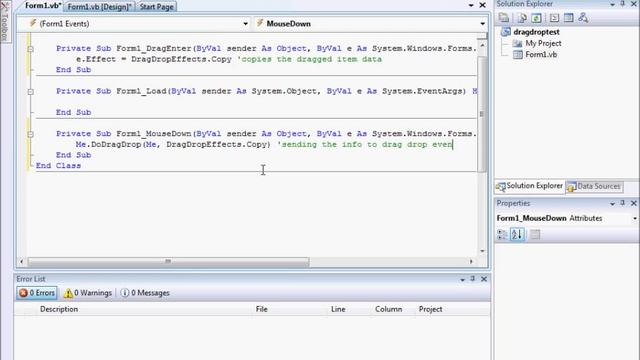The width and height of the screenshot is (640, 360).
Task: Click the 'copies the dragged item data' comment
Action: pos(309,59)
